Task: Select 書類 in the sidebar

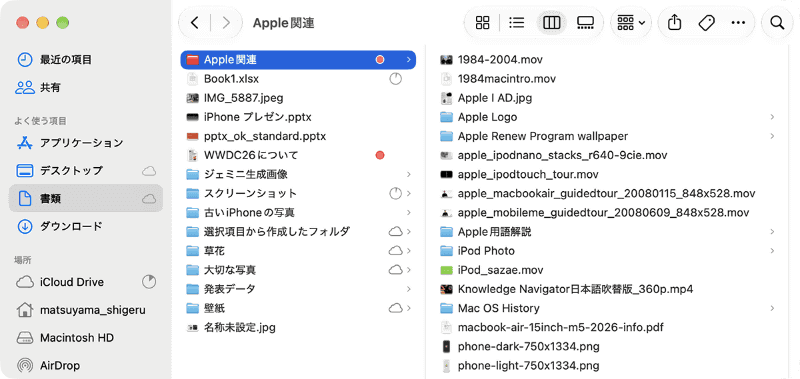Action: tap(86, 198)
